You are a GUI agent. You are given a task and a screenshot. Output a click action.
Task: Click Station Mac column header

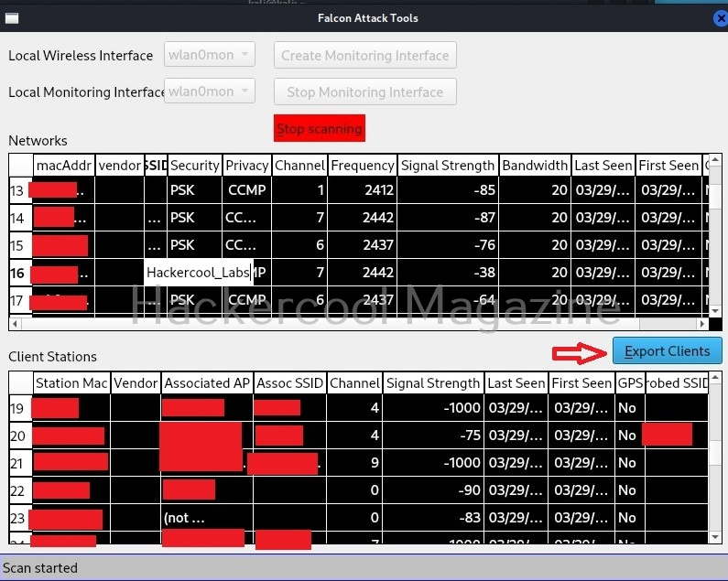(71, 382)
